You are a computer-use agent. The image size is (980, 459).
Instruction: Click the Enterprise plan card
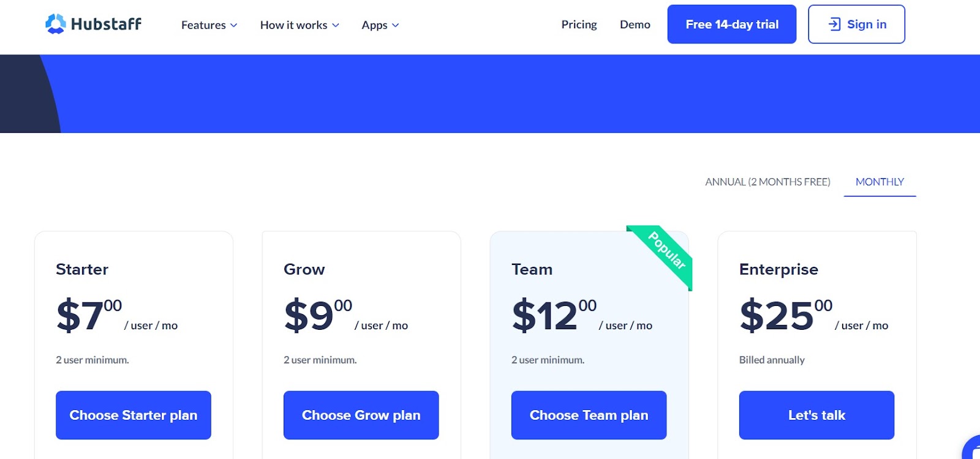(x=816, y=343)
